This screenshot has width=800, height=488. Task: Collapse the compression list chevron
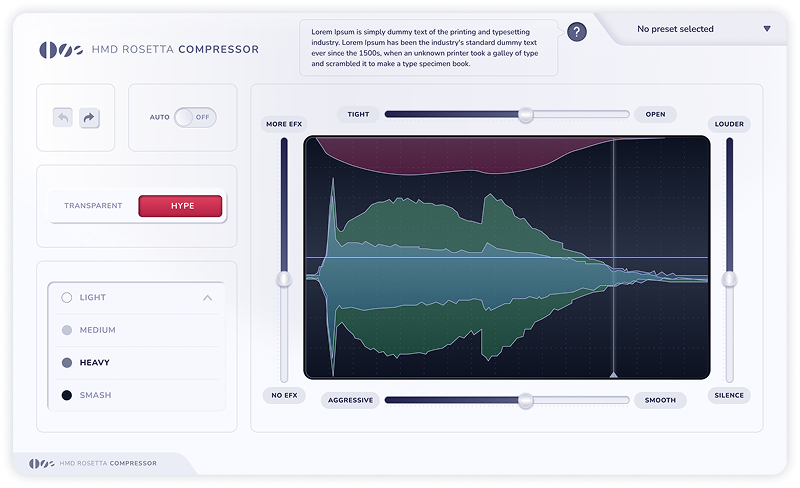[x=207, y=298]
